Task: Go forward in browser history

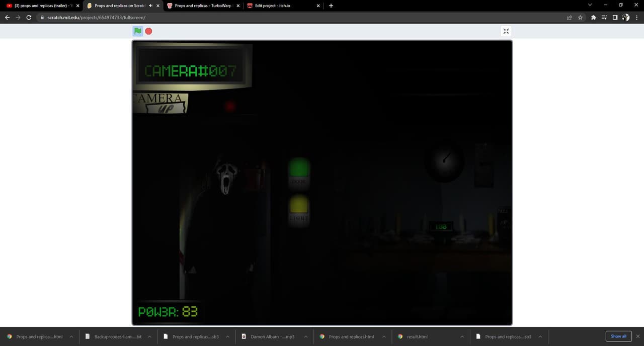Action: [x=18, y=17]
